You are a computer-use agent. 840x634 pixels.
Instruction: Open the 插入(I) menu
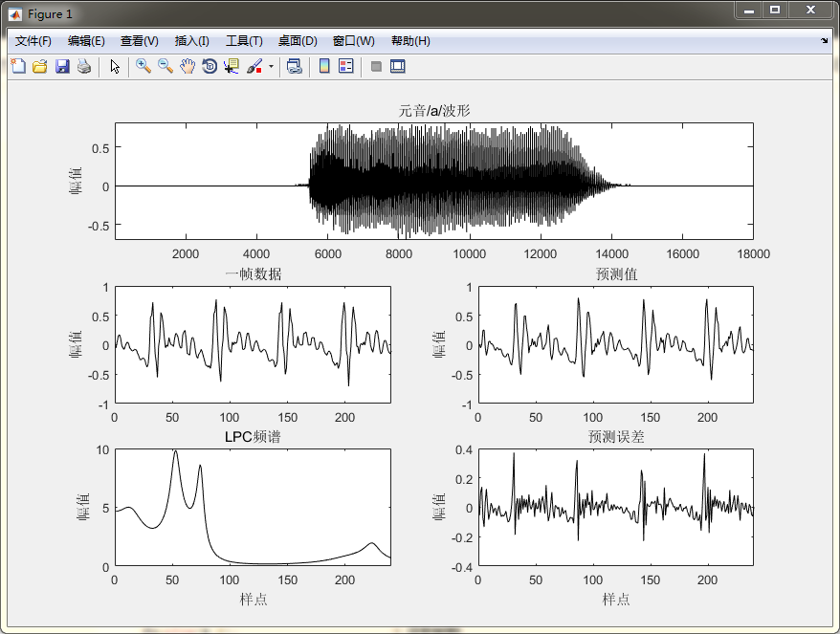(191, 41)
